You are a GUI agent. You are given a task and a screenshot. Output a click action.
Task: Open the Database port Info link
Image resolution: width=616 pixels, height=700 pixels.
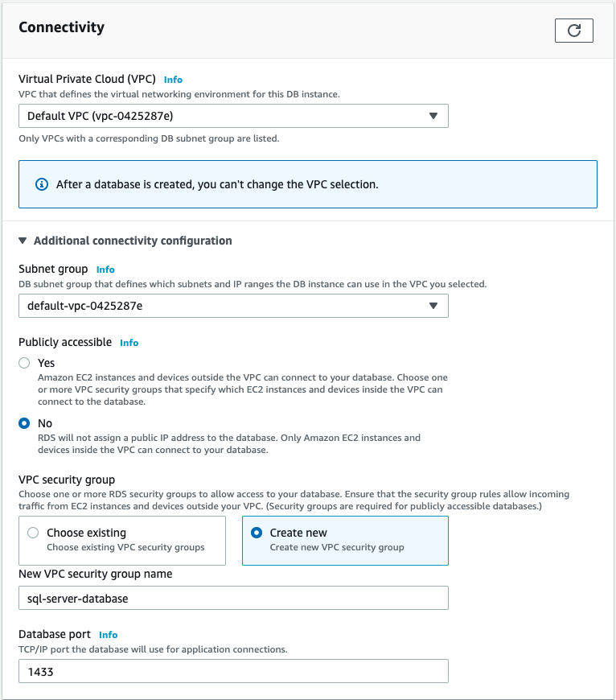click(x=108, y=634)
